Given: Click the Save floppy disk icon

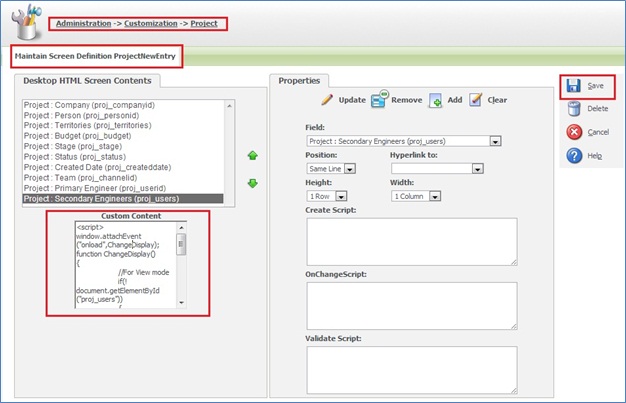Looking at the screenshot, I should click(573, 85).
